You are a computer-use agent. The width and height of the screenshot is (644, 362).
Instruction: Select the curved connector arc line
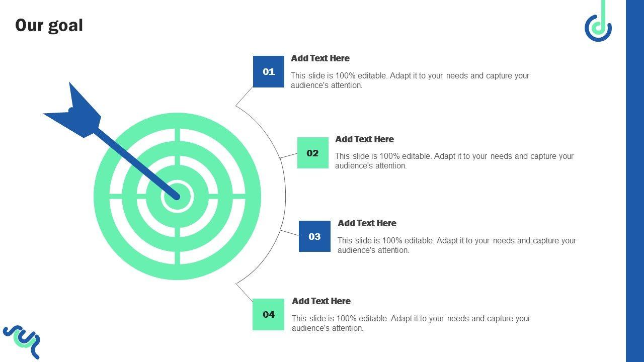point(285,196)
